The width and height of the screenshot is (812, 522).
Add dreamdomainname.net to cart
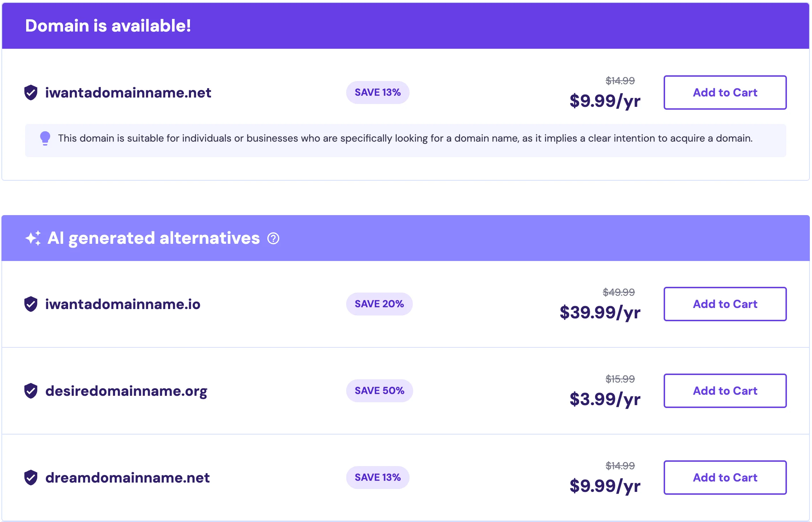click(725, 478)
